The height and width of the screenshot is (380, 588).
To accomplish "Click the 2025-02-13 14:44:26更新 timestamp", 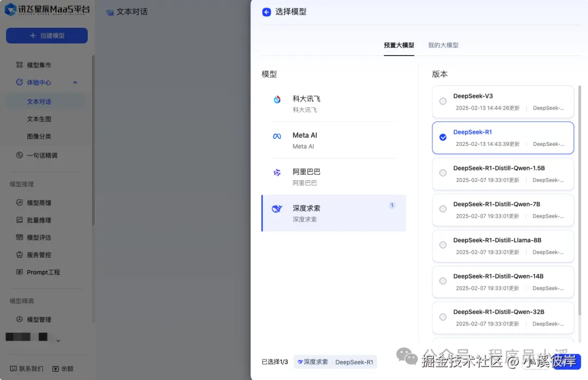I will 487,108.
